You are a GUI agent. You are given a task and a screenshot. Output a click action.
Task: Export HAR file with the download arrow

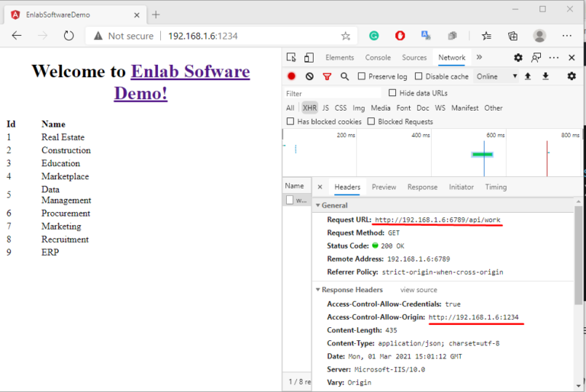pyautogui.click(x=546, y=76)
